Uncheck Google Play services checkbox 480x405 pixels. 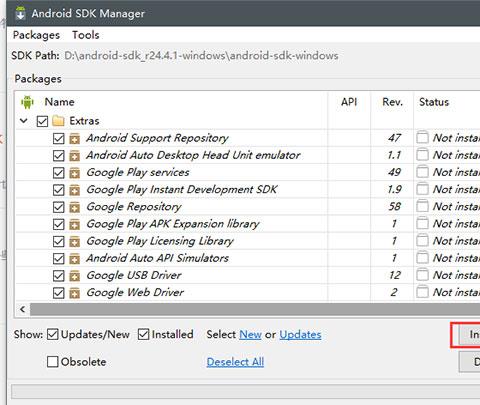(59, 173)
